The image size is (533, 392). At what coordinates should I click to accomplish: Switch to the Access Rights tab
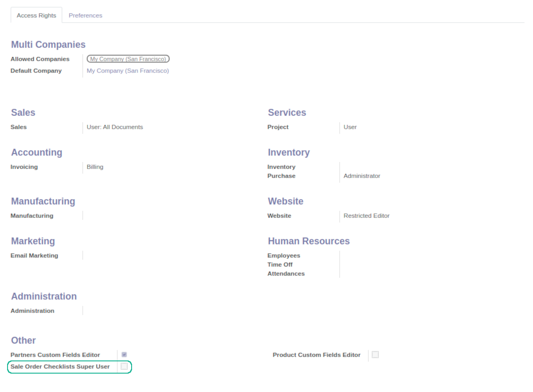(x=36, y=16)
